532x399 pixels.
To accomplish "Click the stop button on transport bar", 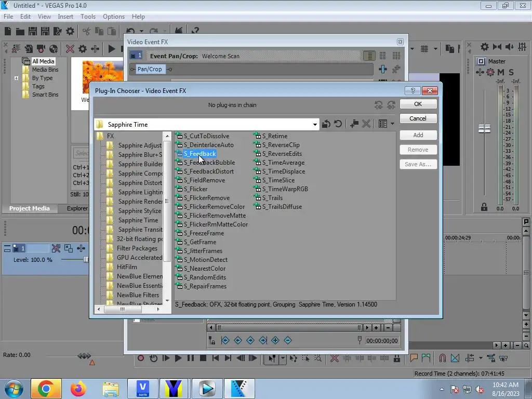I will 203,358.
